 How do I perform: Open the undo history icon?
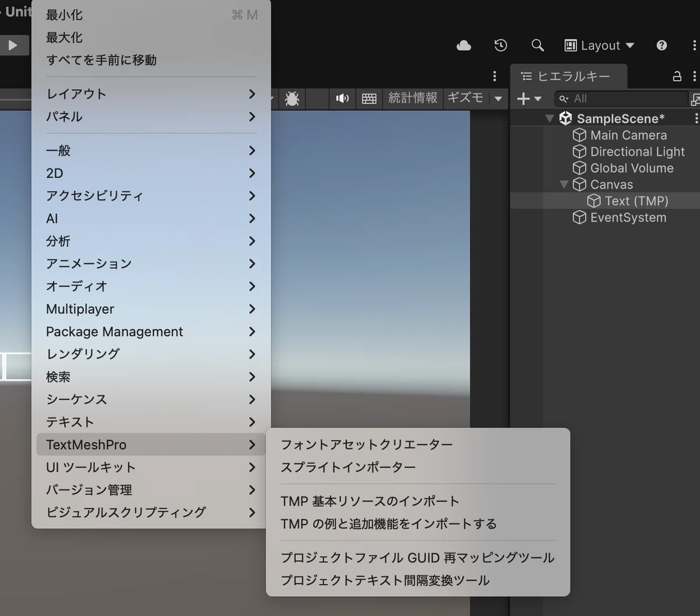click(x=501, y=45)
